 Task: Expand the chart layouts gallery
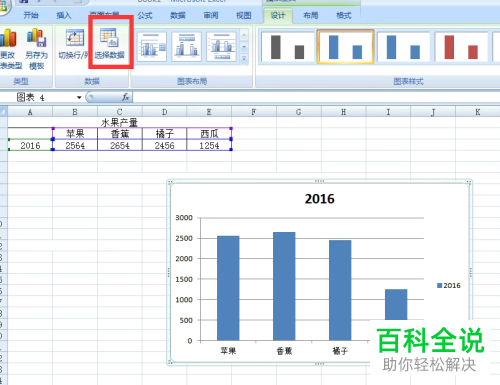(244, 59)
